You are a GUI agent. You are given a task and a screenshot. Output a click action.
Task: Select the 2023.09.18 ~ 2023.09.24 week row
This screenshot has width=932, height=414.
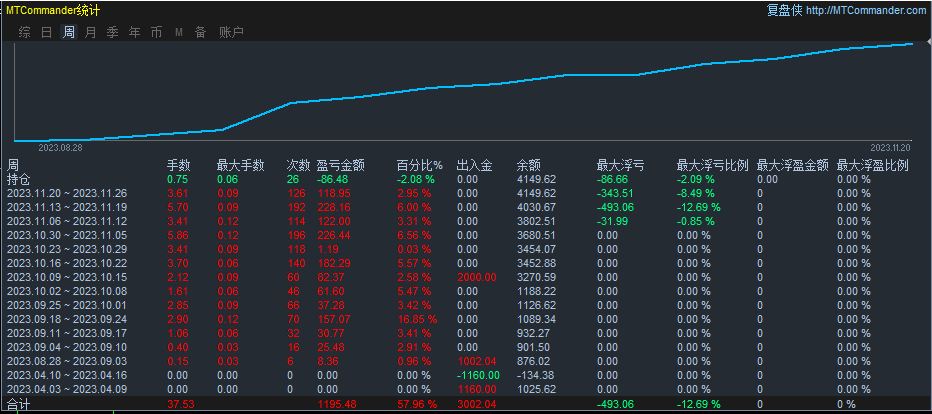click(466, 319)
